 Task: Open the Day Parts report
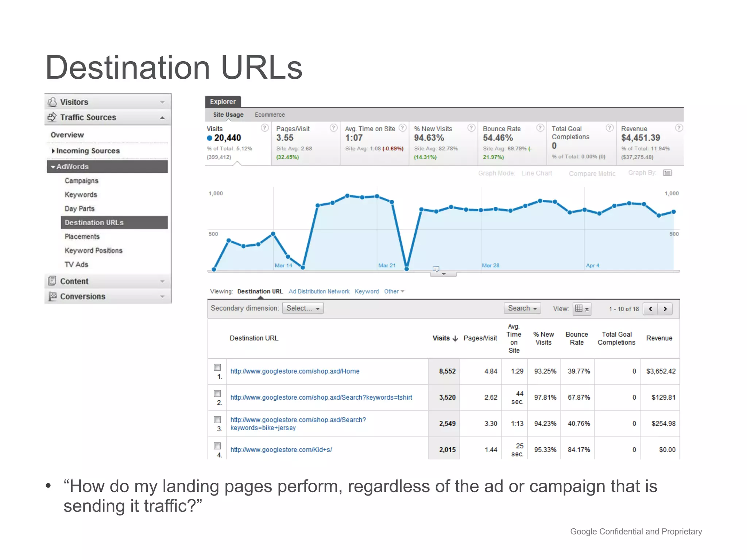tap(80, 209)
